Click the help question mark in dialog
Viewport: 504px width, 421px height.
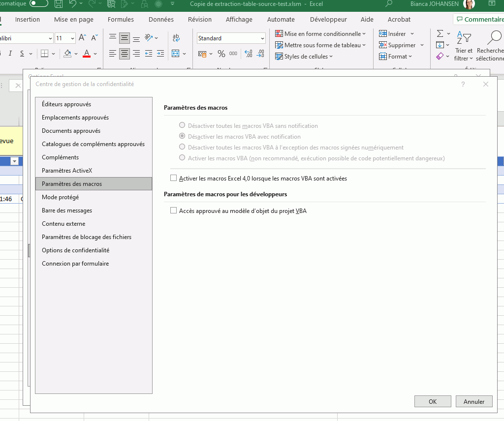463,85
